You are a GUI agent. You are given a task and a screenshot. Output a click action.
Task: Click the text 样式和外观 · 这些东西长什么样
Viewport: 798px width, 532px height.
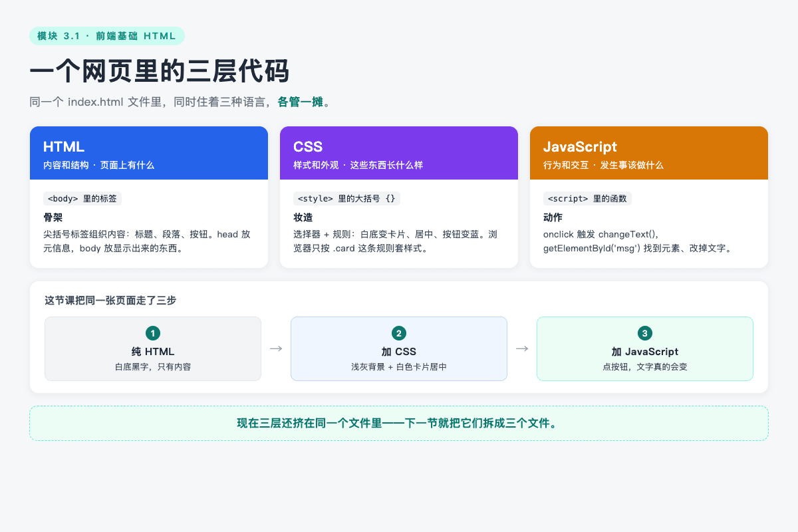coord(358,165)
